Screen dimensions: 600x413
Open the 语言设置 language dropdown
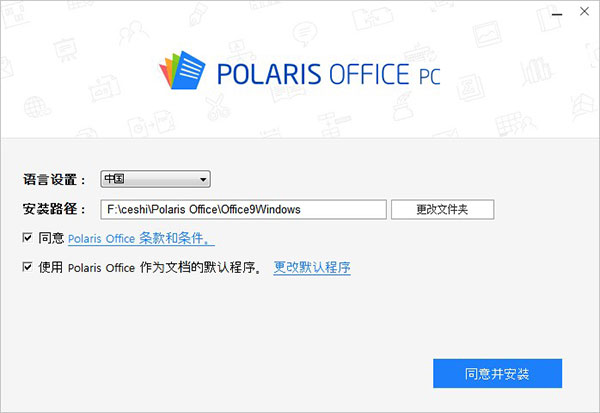click(154, 179)
